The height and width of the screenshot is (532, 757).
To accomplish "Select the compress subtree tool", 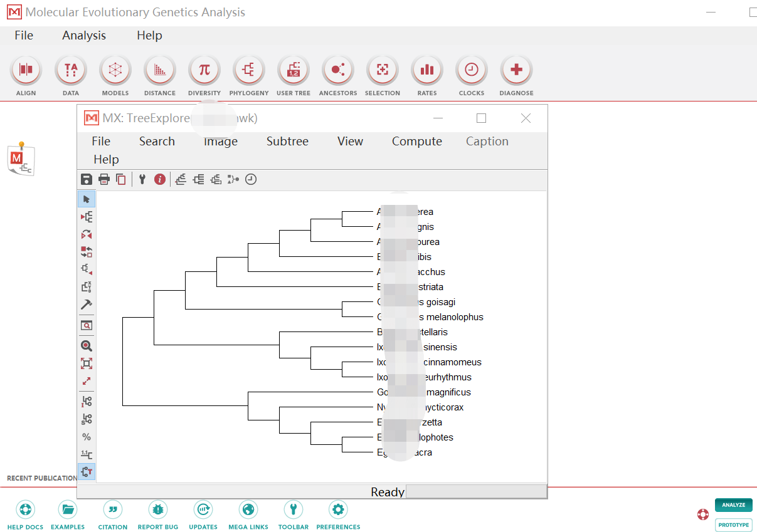I will pos(87,269).
